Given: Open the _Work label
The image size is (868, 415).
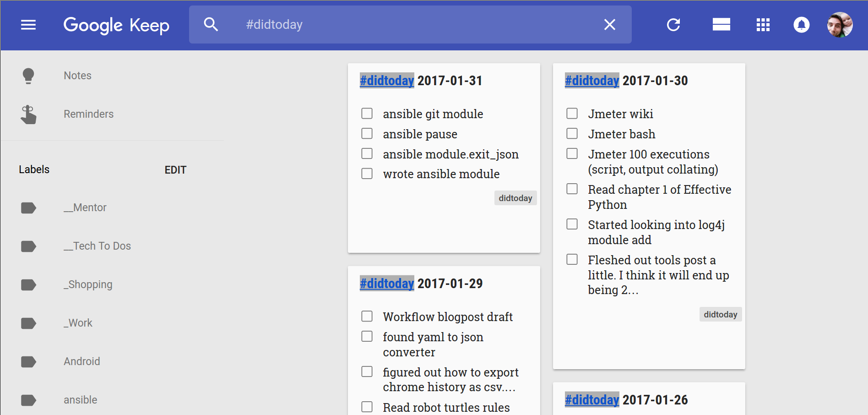Looking at the screenshot, I should [78, 323].
